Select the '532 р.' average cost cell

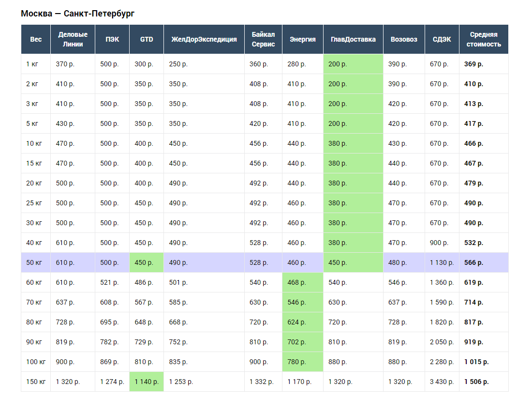click(x=484, y=243)
